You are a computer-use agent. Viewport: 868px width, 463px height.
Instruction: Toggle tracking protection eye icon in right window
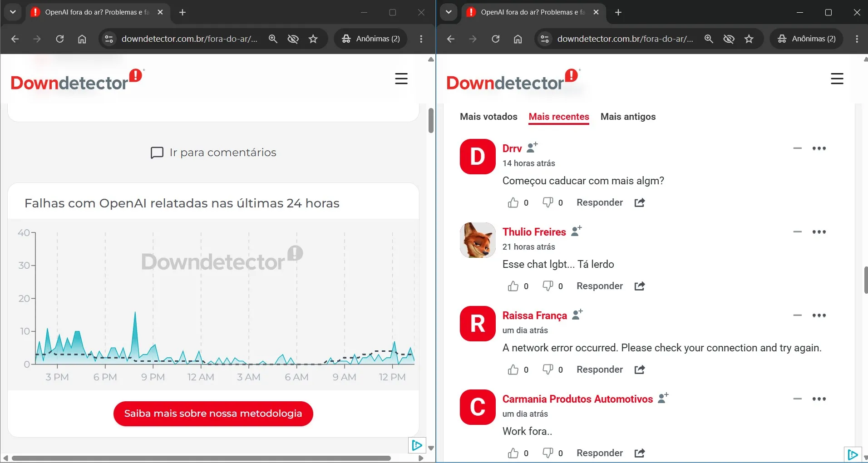pyautogui.click(x=729, y=39)
